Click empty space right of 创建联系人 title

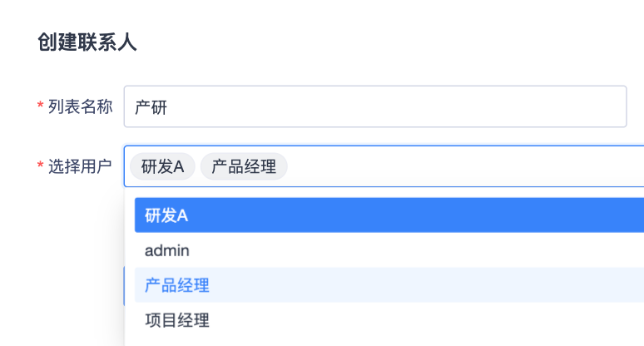pyautogui.click(x=374, y=43)
